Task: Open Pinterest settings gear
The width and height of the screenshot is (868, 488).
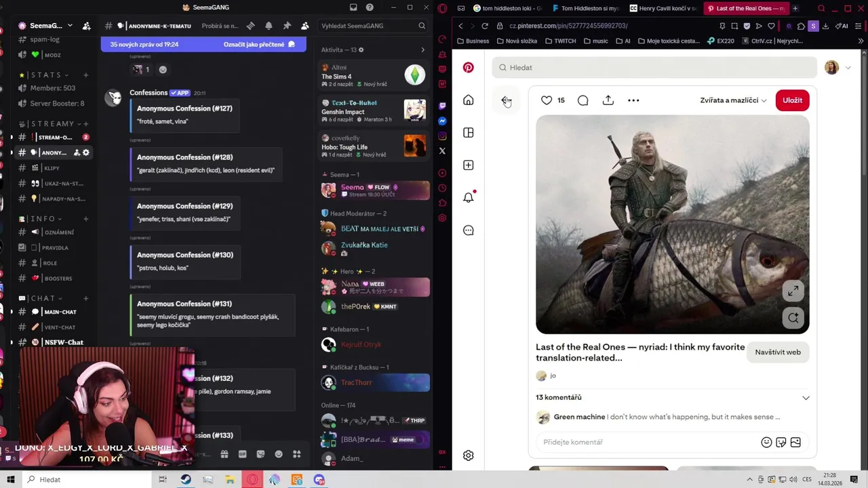Action: point(468,455)
